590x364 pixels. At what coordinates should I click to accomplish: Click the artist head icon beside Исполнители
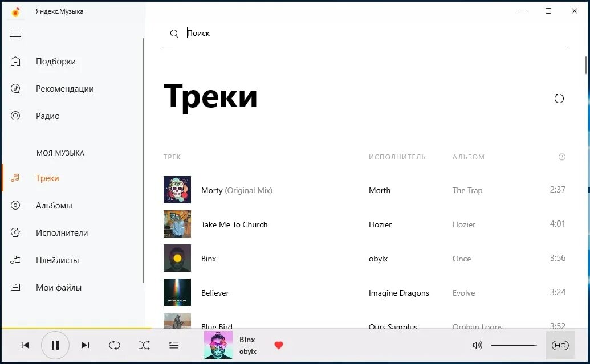[x=15, y=232]
